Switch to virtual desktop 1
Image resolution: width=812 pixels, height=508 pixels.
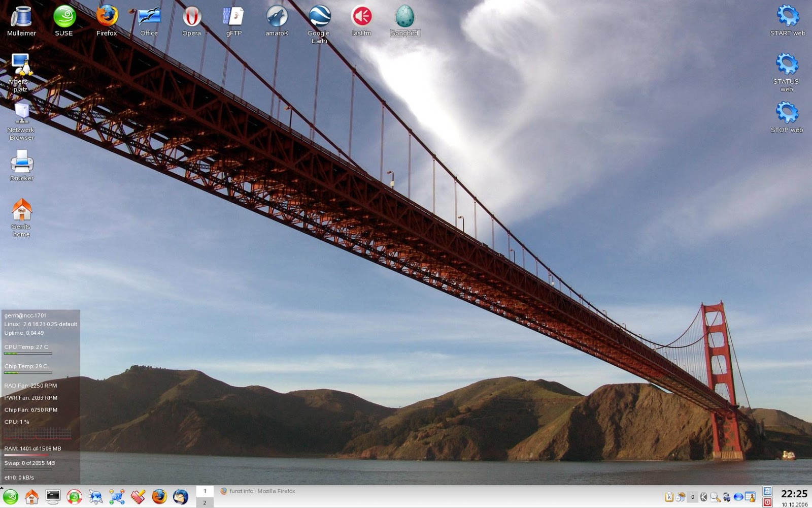pos(205,491)
